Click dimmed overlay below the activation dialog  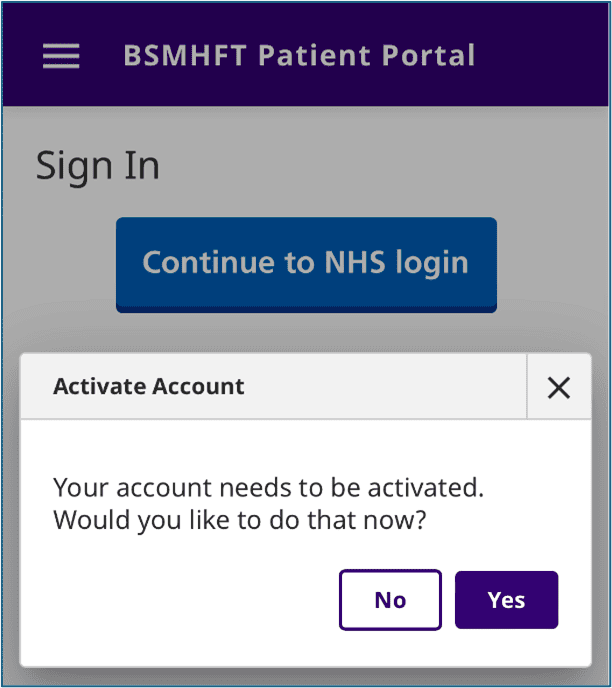[306, 676]
